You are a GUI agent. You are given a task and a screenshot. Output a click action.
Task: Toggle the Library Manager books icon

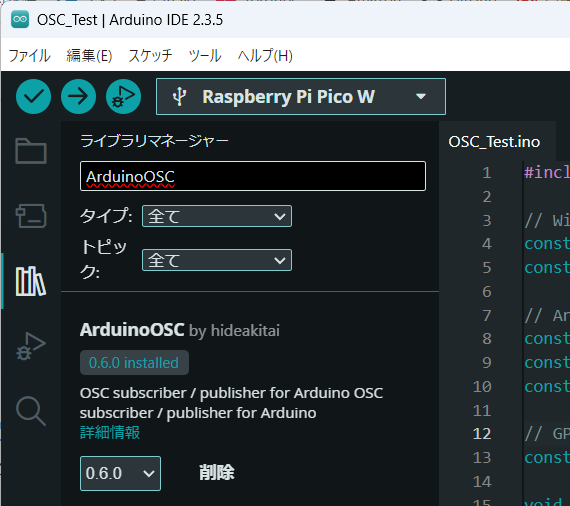pos(31,281)
